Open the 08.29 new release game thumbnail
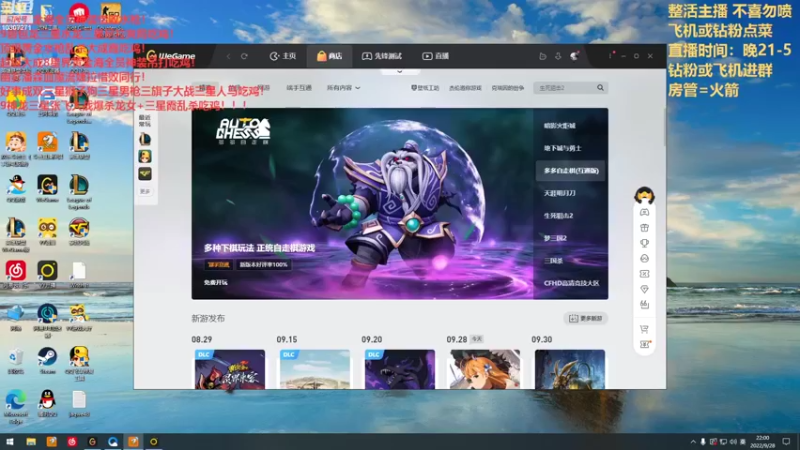Viewport: 800px width, 450px height. click(230, 369)
